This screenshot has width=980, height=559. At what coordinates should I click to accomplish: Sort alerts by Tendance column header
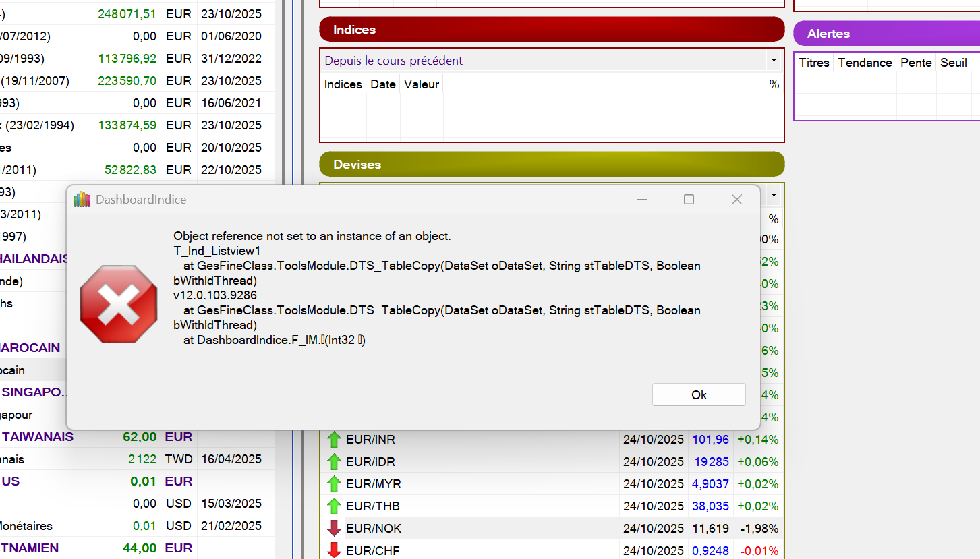pyautogui.click(x=865, y=63)
